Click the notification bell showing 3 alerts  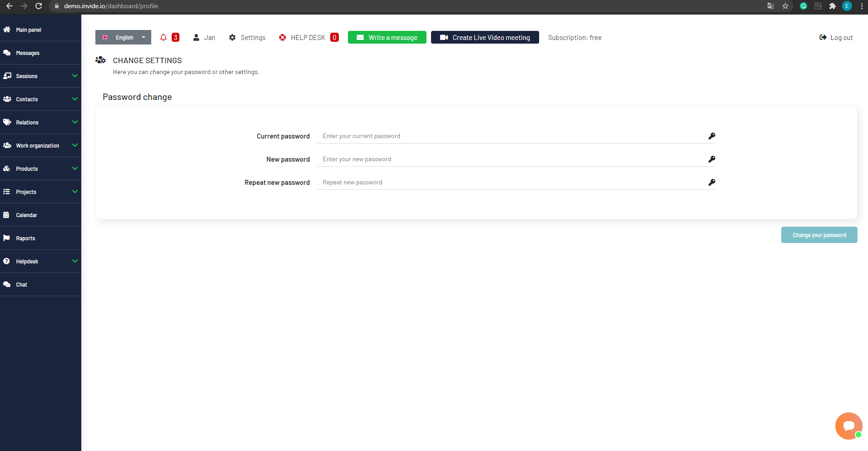[x=164, y=37]
